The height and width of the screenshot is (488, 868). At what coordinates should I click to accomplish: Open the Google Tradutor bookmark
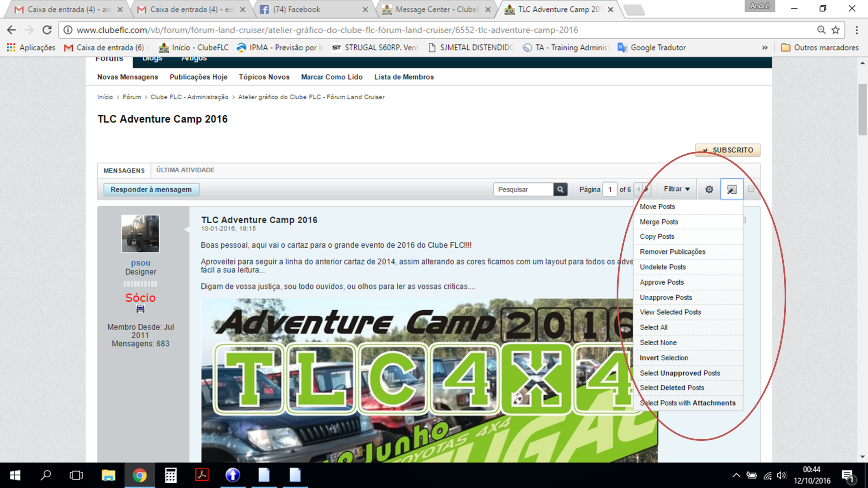click(652, 48)
